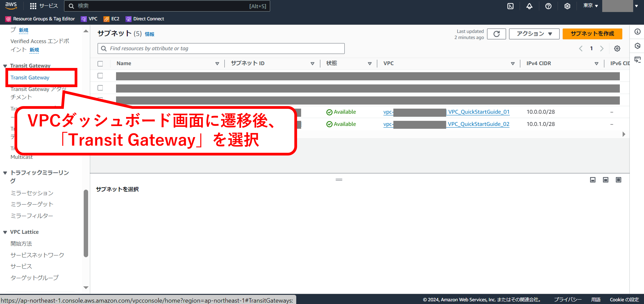Set the details panel to minimized size
This screenshot has width=644, height=304.
coord(593,180)
